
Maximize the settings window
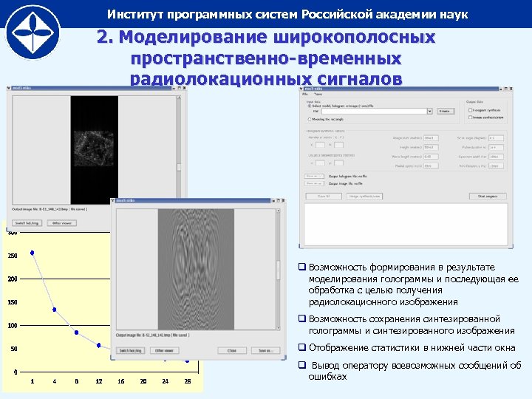point(505,89)
